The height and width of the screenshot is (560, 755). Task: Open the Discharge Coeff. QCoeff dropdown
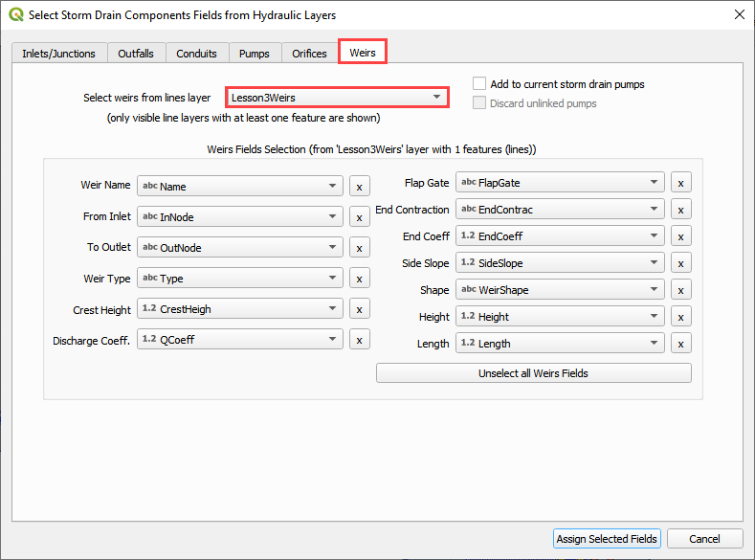[x=239, y=339]
